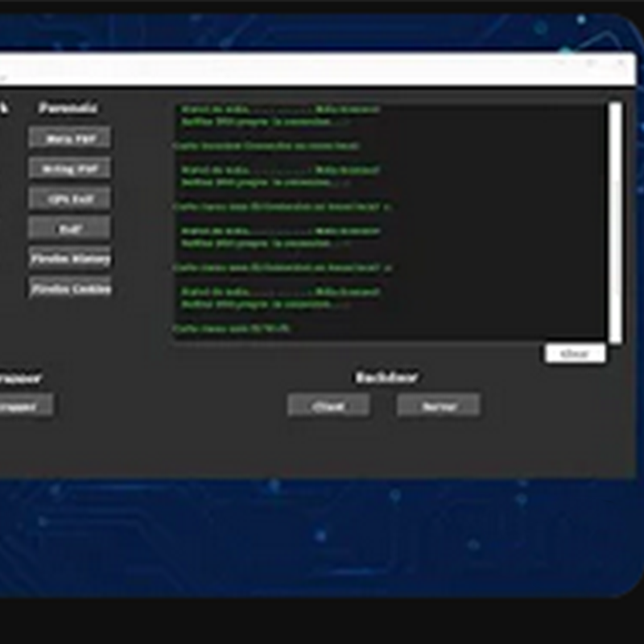Click the Meta Pdf forensic button
The image size is (644, 644).
coord(70,138)
